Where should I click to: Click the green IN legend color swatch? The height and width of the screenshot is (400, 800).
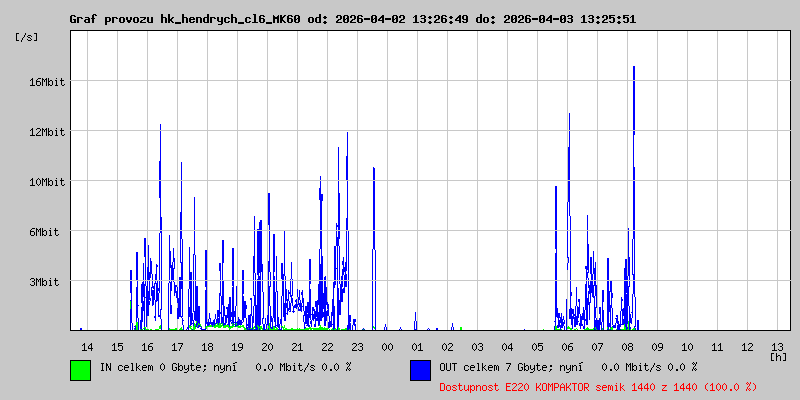click(x=80, y=369)
